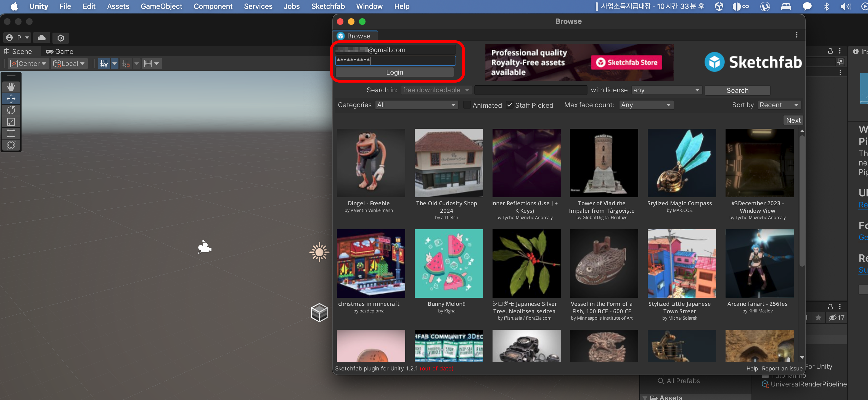Go to the Next page of results

click(793, 120)
